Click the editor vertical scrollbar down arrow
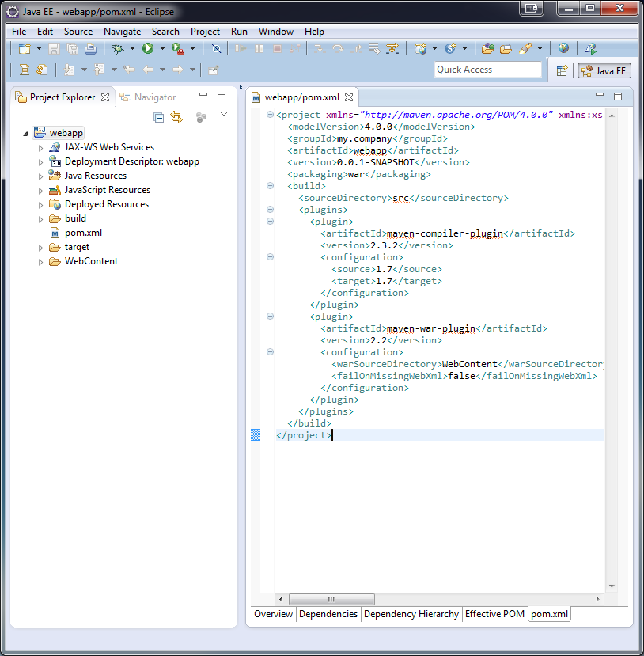Screen dimensions: 644x656 point(612,586)
